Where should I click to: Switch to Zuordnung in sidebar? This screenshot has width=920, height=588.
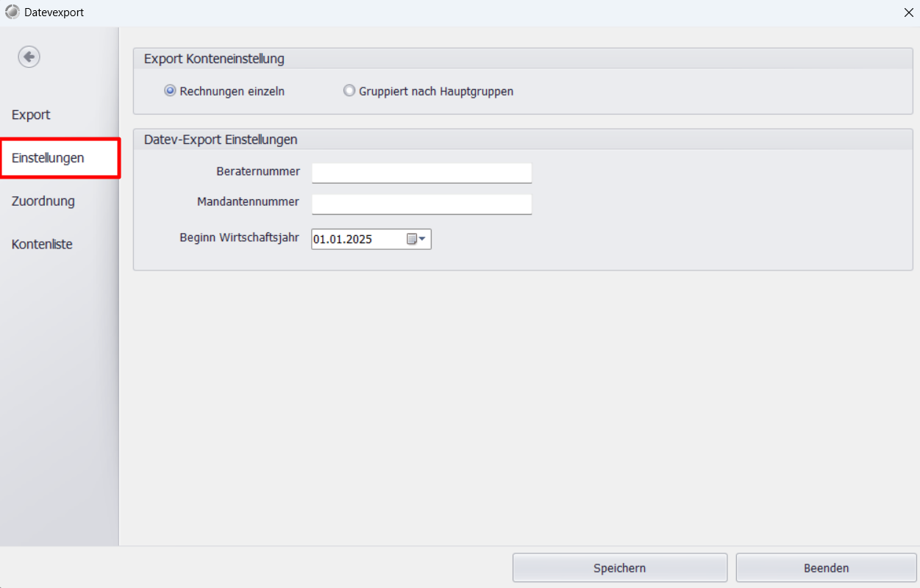pyautogui.click(x=43, y=201)
